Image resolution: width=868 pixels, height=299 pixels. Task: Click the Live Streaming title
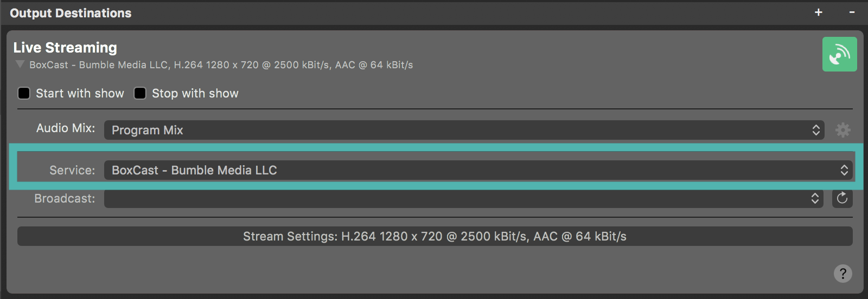pyautogui.click(x=65, y=48)
